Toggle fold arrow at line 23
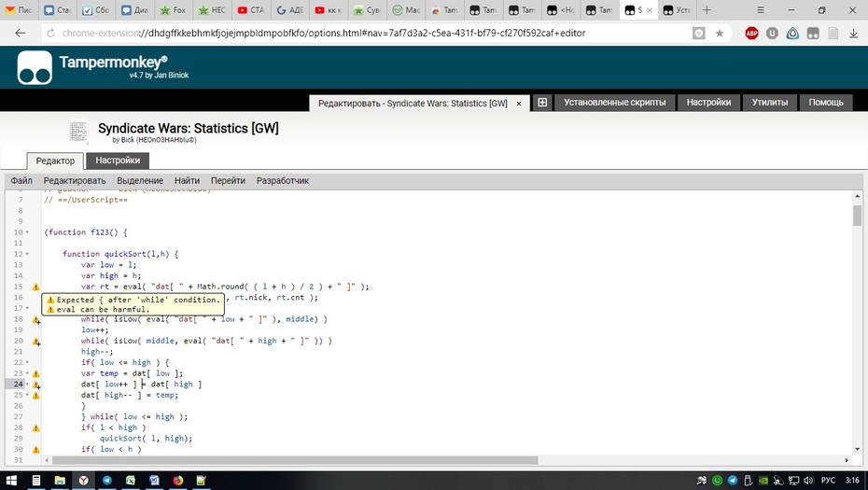Viewport: 868px width, 490px height. (27, 373)
